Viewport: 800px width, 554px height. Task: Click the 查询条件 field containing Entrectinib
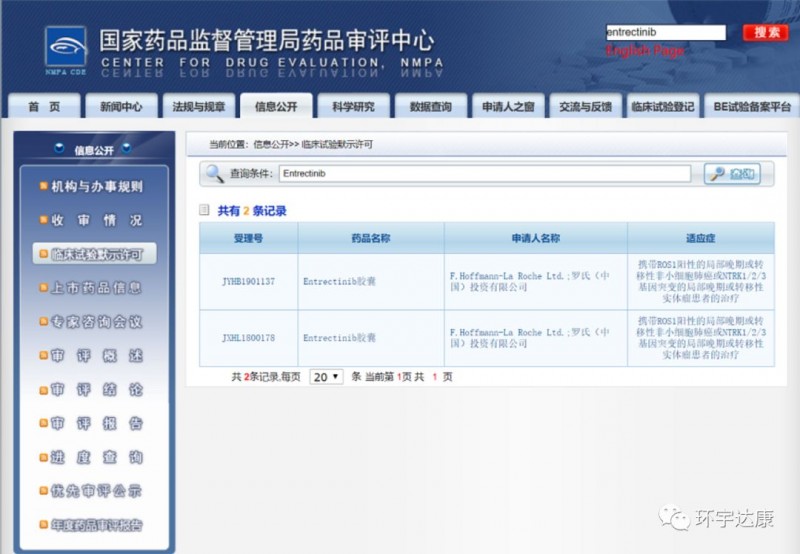(x=485, y=173)
